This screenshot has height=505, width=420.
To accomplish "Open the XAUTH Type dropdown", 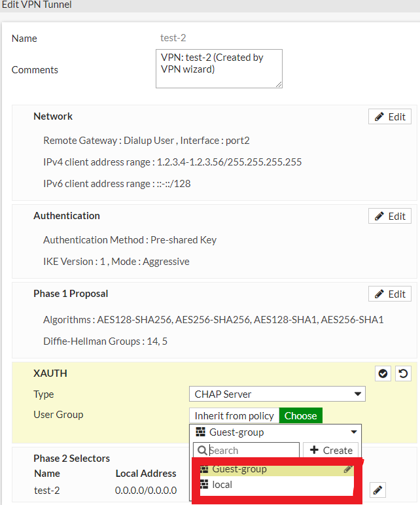I will 277,394.
